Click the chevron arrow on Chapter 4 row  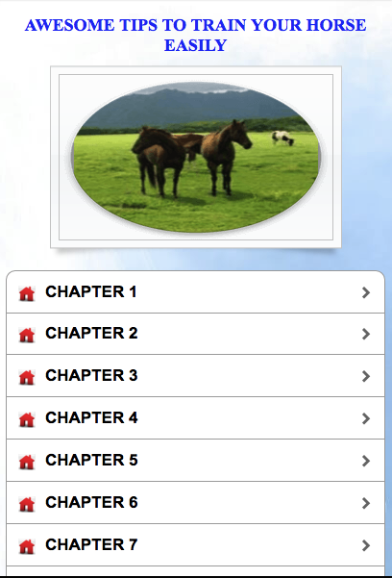pos(365,418)
